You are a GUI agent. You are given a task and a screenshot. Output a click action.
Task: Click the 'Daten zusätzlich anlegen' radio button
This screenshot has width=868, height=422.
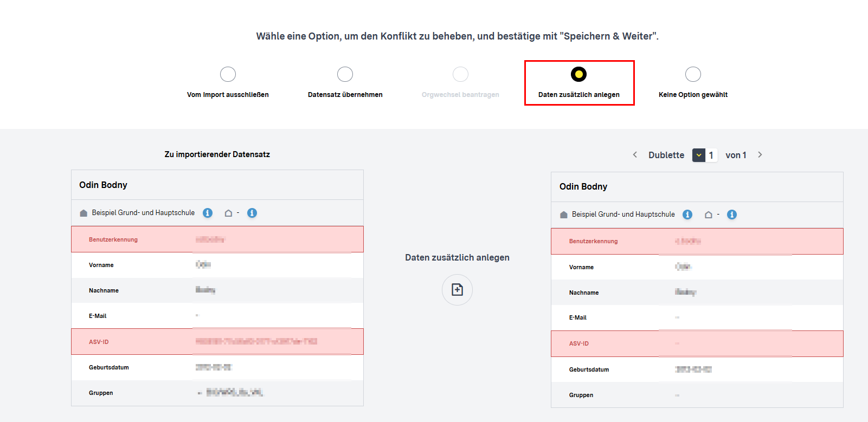578,74
